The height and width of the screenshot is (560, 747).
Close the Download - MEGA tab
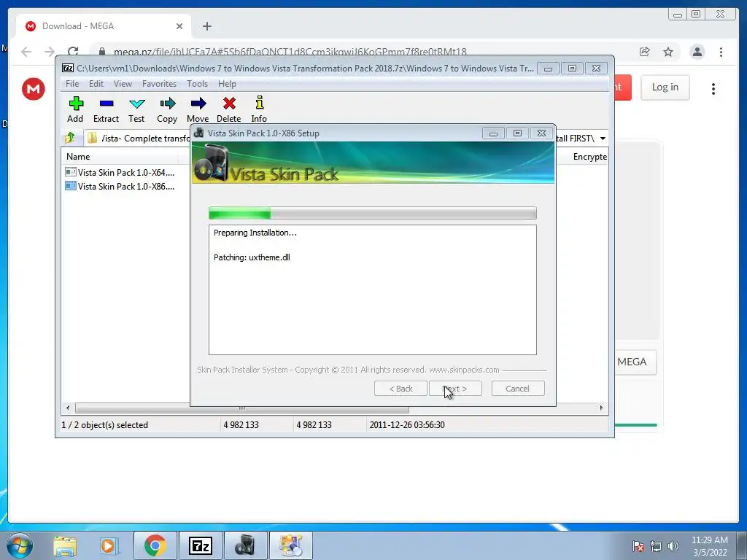[179, 26]
